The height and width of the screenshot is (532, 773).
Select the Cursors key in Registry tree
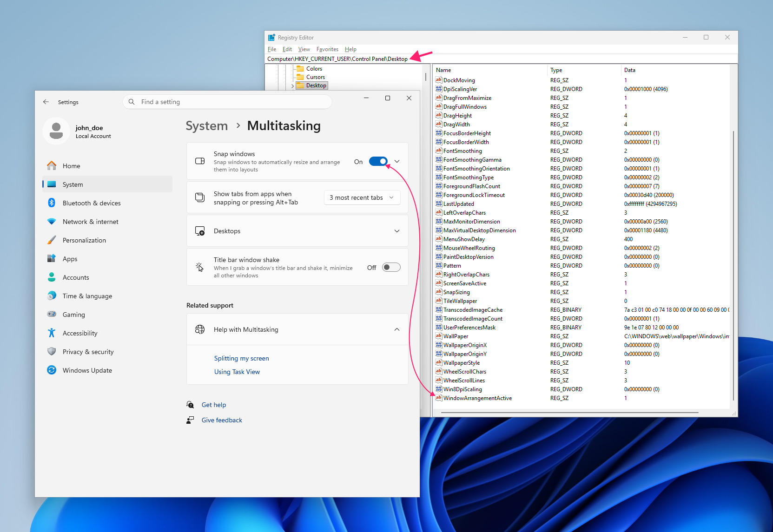316,77
